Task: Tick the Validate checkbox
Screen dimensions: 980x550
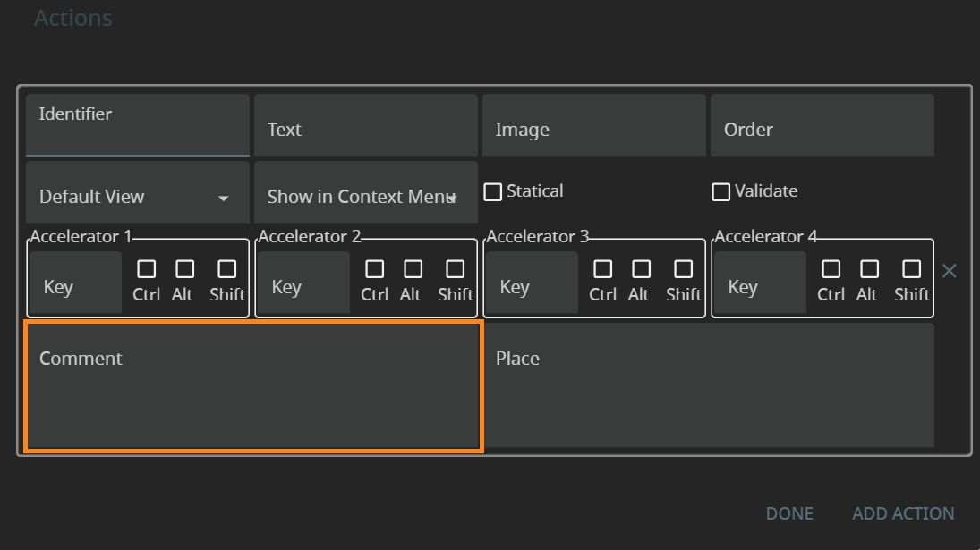Action: pyautogui.click(x=721, y=192)
